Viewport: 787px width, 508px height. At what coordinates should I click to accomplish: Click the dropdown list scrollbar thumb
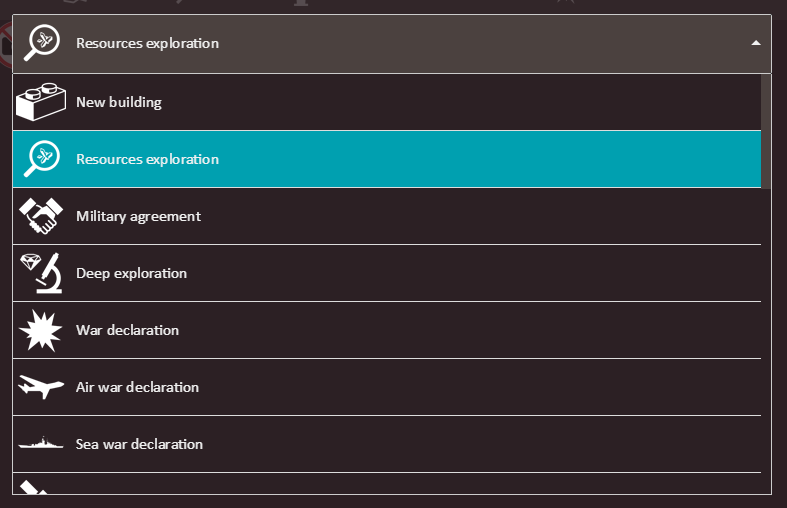766,130
